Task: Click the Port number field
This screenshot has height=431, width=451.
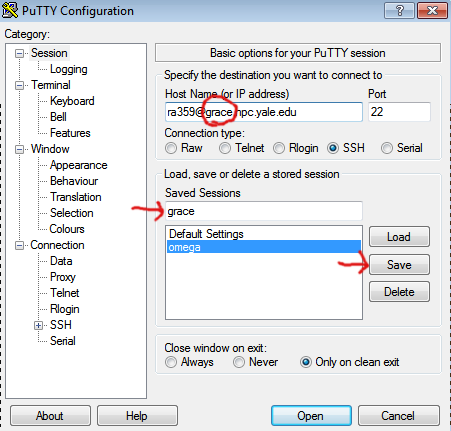Action: (399, 112)
